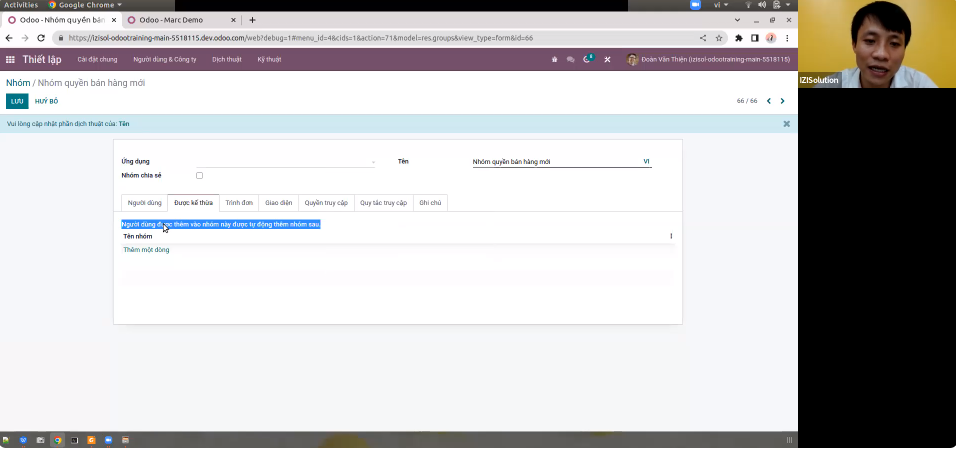Open the terminal icon in the taskbar
Image resolution: width=956 pixels, height=449 pixels.
coord(74,440)
